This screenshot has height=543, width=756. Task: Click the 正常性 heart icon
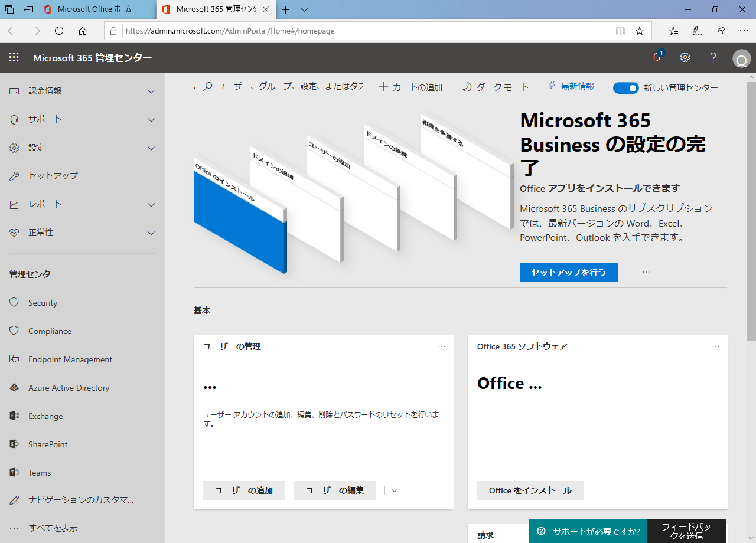(14, 233)
